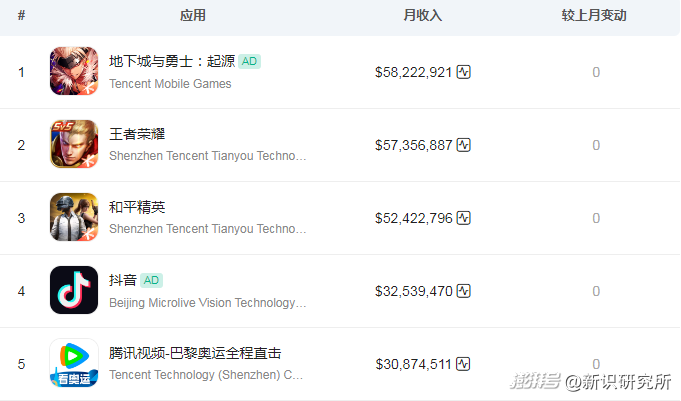Show revenue chart icon for $30,874,511
681x401 pixels.
pos(464,363)
